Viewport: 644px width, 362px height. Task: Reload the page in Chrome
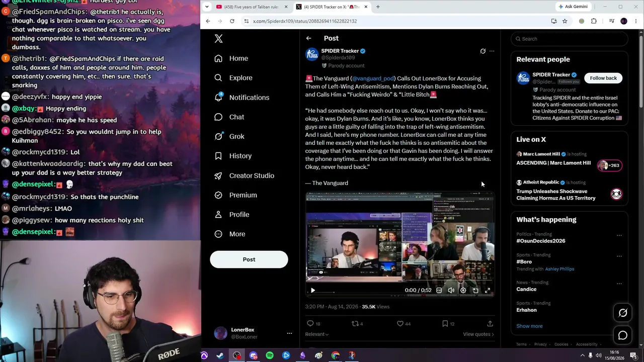point(232,21)
